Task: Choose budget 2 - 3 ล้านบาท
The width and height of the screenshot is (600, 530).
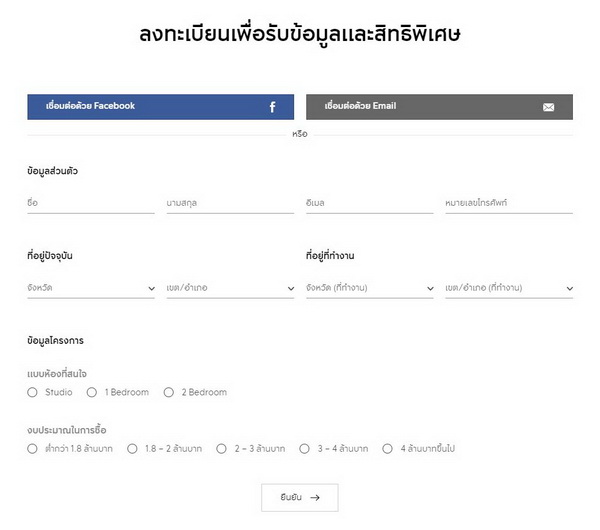Action: click(x=222, y=449)
